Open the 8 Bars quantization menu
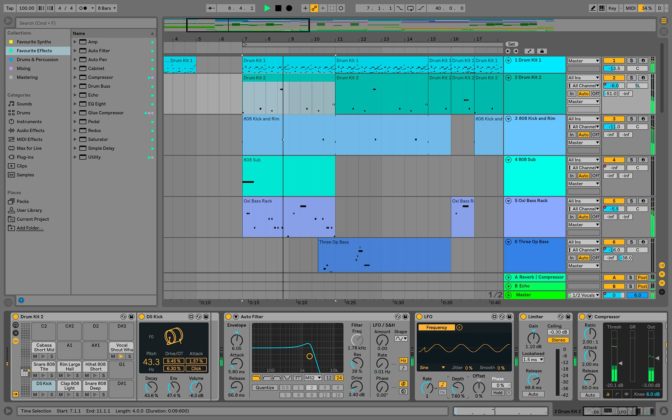This screenshot has height=420, width=672. [106, 8]
